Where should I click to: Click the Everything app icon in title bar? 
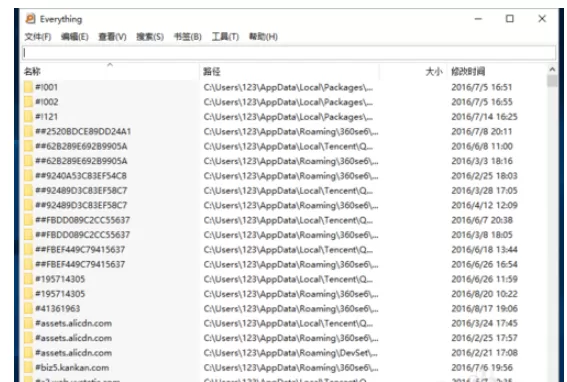[30, 19]
